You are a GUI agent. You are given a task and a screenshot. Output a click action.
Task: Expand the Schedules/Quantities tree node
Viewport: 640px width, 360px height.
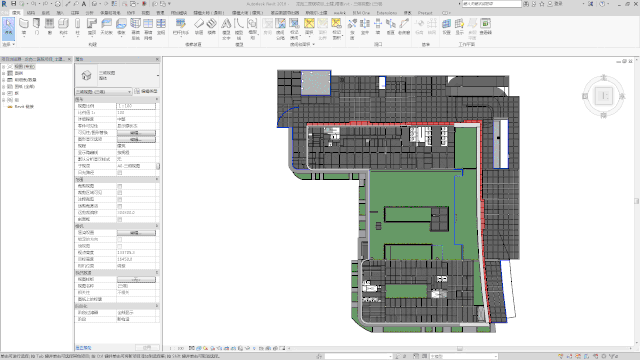point(4,80)
